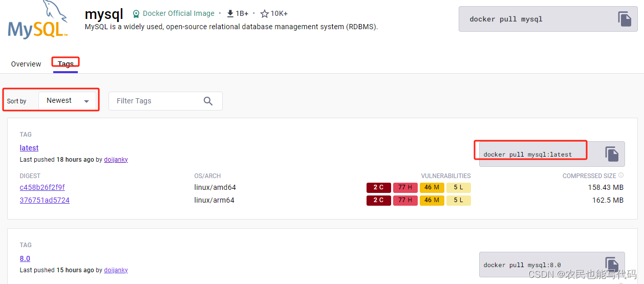Click the compressed size info icon
Image resolution: width=644 pixels, height=284 pixels.
click(621, 176)
